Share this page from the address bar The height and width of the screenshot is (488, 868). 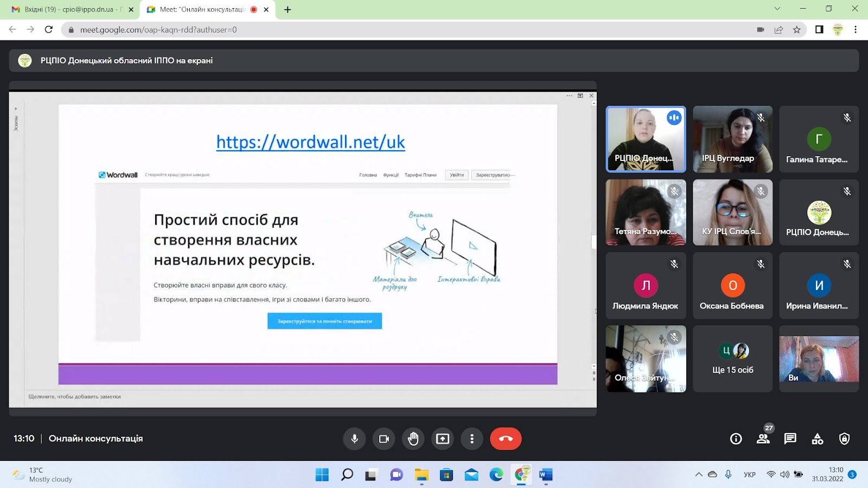coord(778,30)
